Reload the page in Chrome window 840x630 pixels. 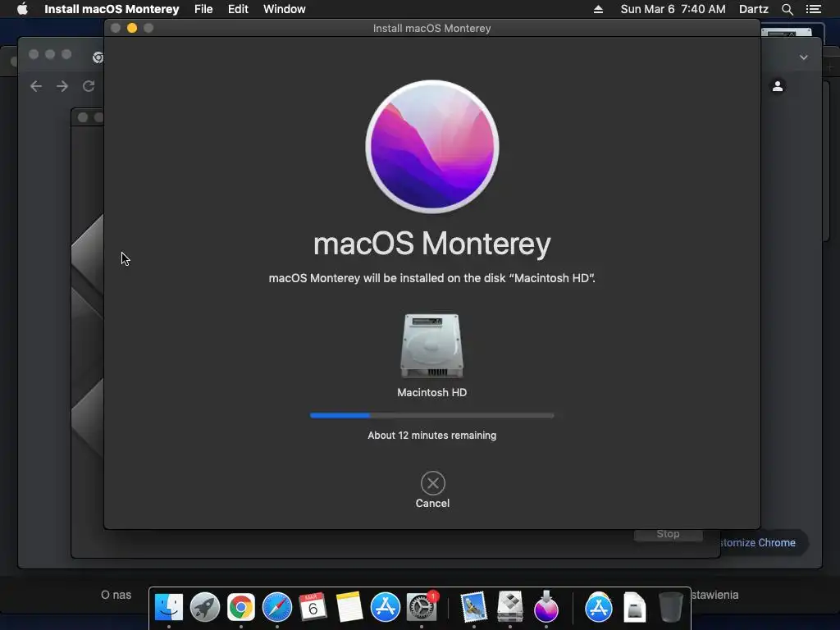point(89,86)
